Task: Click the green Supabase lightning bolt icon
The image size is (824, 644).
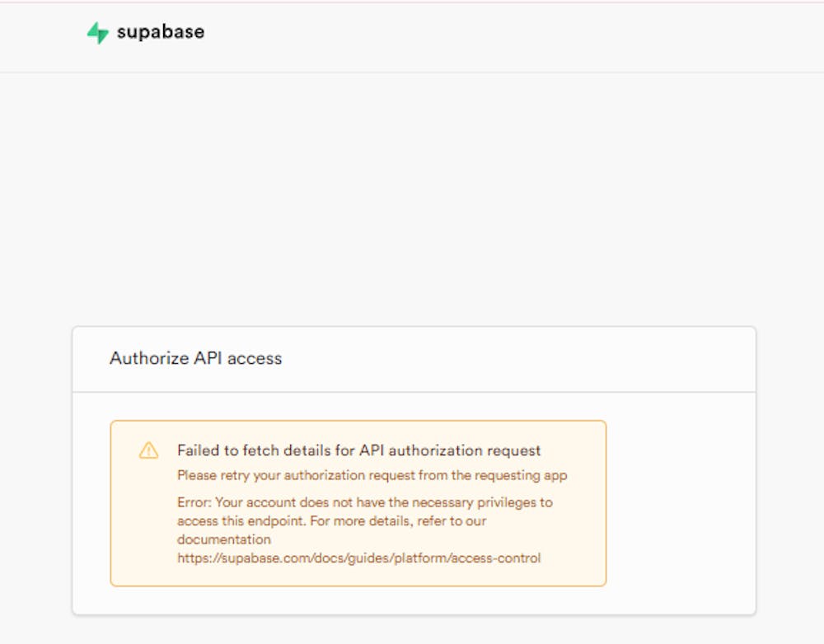Action: [x=96, y=31]
